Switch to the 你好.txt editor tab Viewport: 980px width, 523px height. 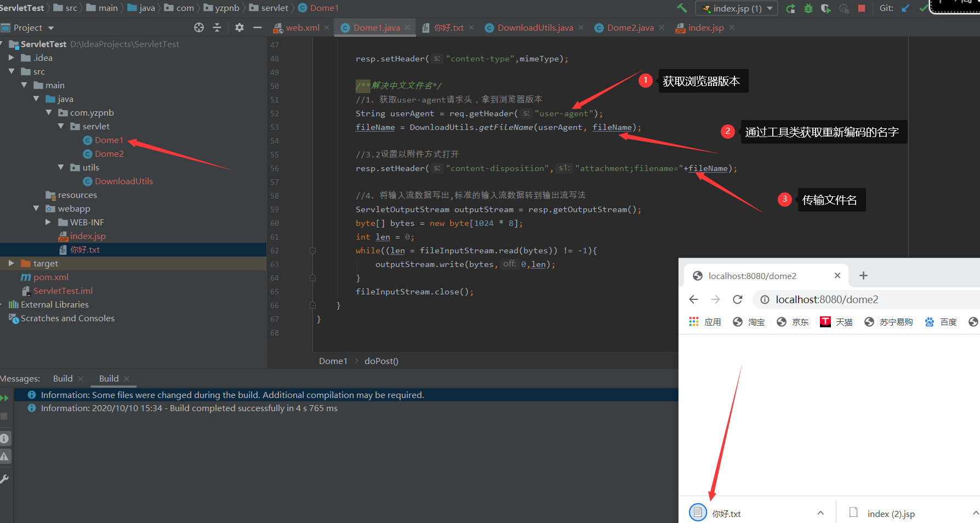(448, 27)
